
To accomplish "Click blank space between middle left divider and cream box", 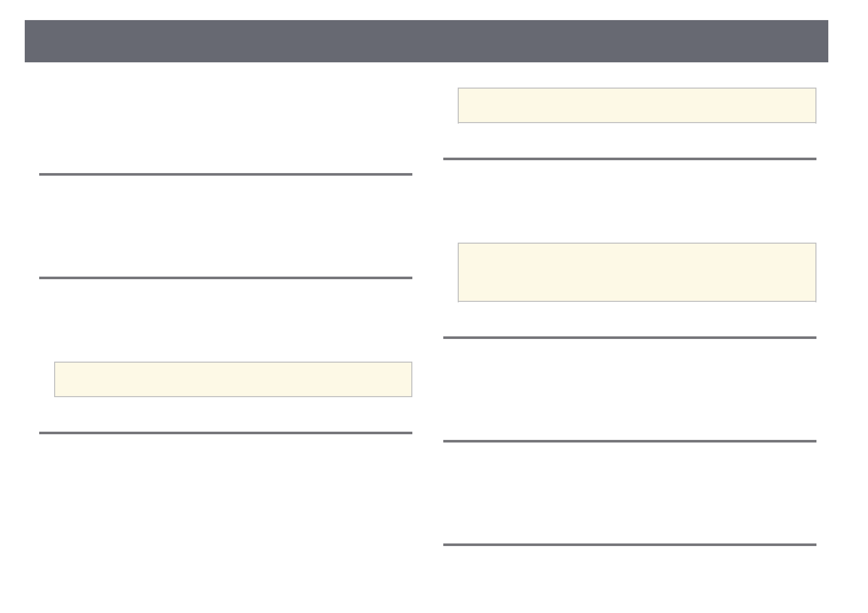I will pos(225,319).
